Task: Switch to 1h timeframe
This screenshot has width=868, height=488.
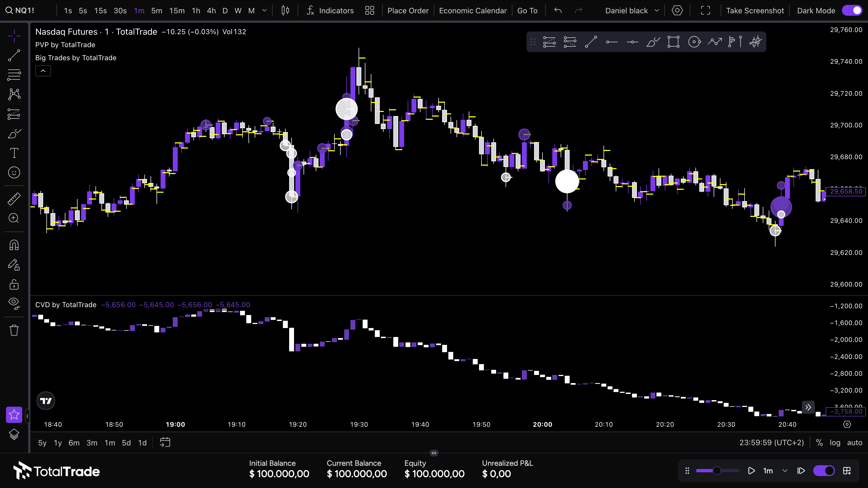Action: pyautogui.click(x=196, y=11)
